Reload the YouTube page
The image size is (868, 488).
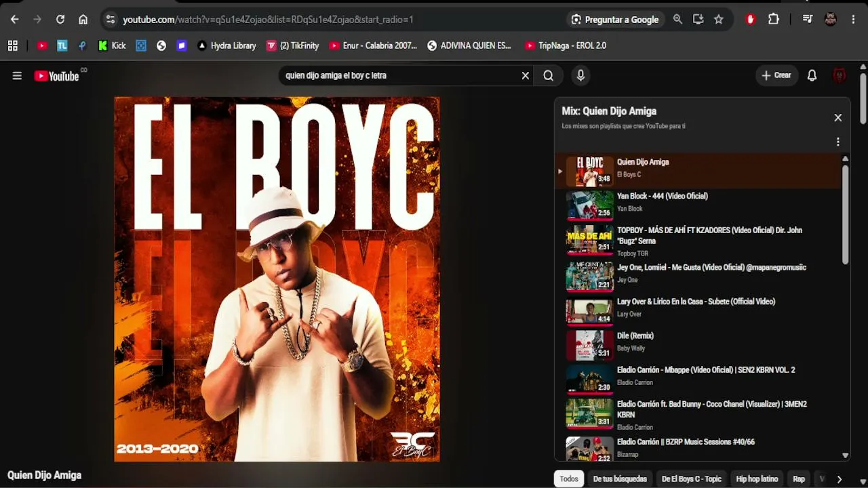click(x=60, y=20)
